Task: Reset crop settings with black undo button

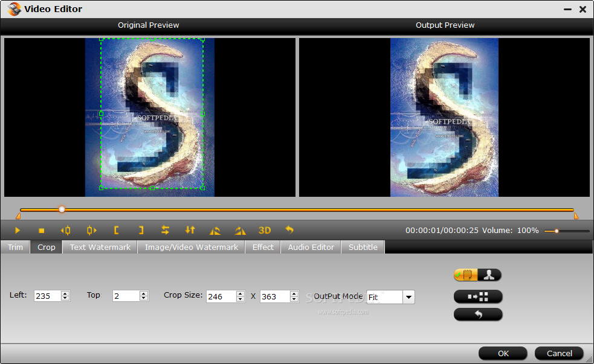Action: click(x=478, y=314)
